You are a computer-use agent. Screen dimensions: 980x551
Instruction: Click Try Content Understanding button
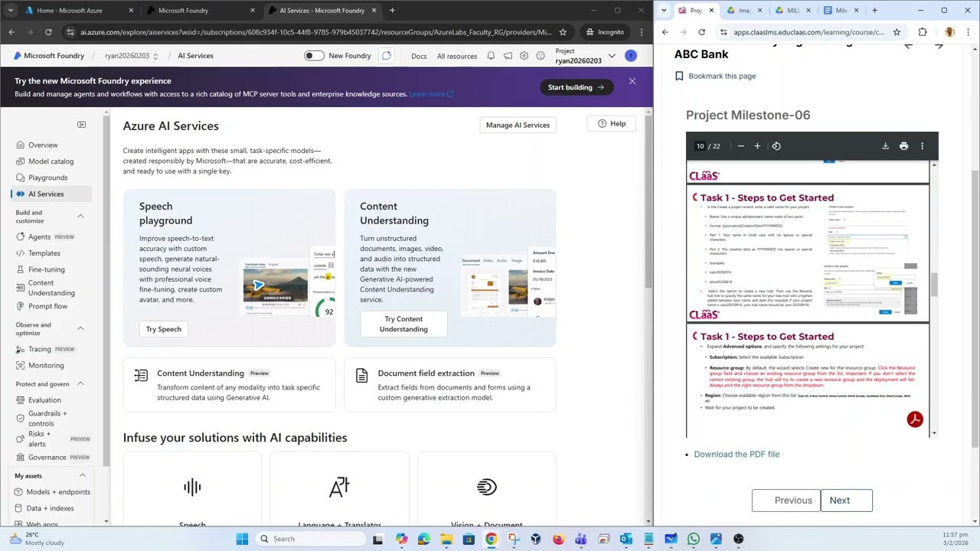[x=403, y=324]
